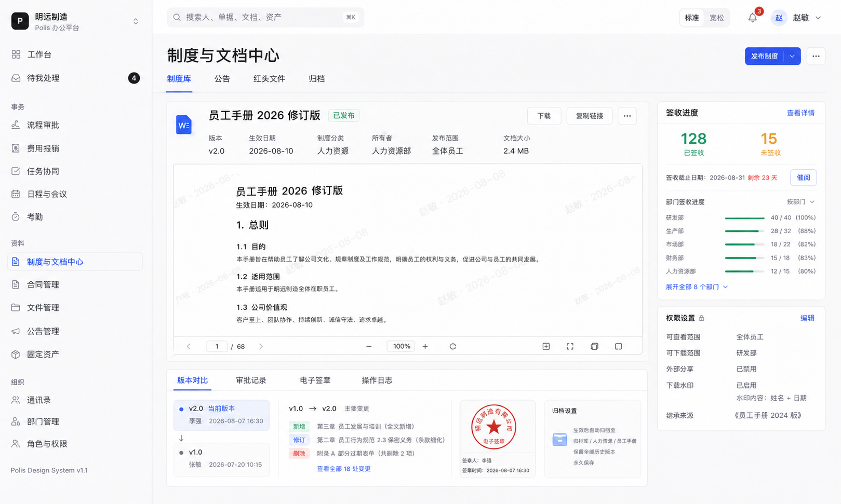
Task: Switch density to 宽松
Action: 717,18
